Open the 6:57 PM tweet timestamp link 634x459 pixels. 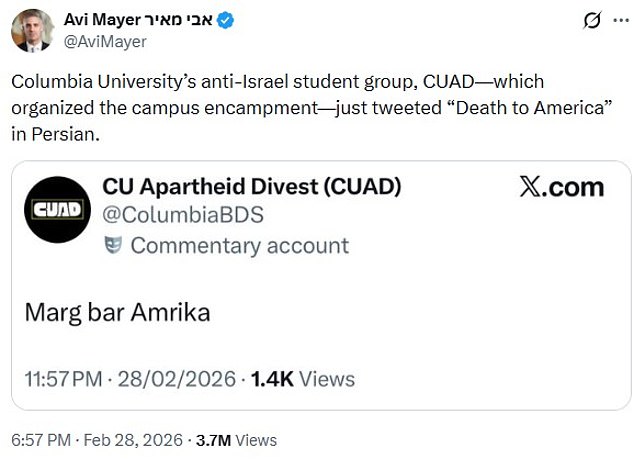tap(41, 440)
